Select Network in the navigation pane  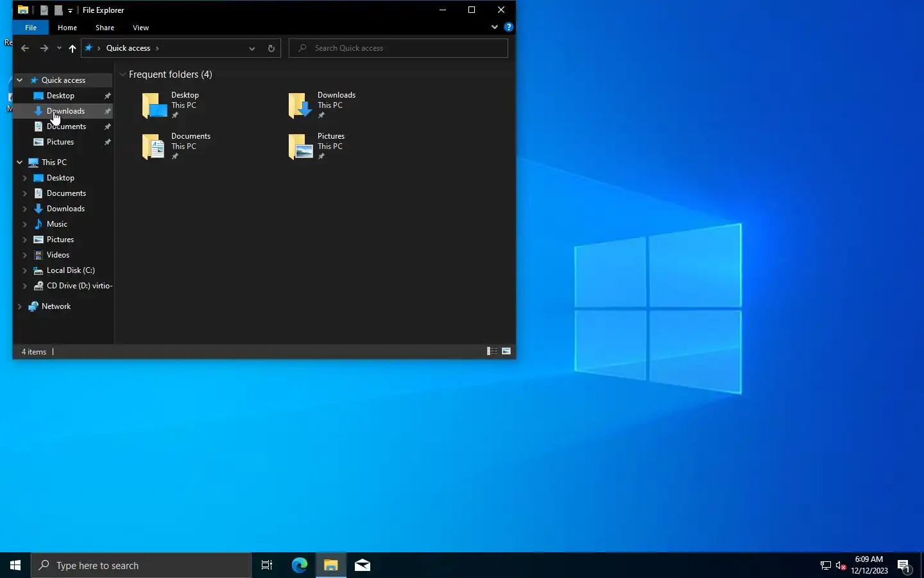pos(56,306)
